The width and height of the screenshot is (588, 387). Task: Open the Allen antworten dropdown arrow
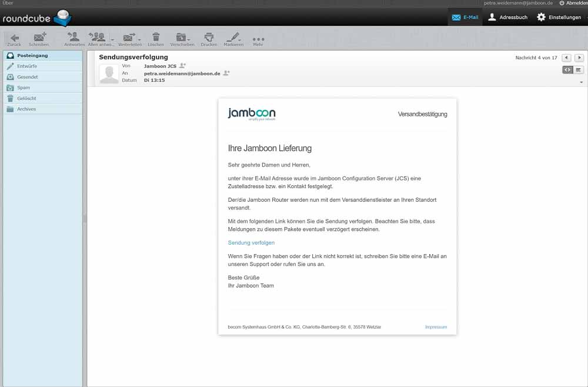coord(112,39)
